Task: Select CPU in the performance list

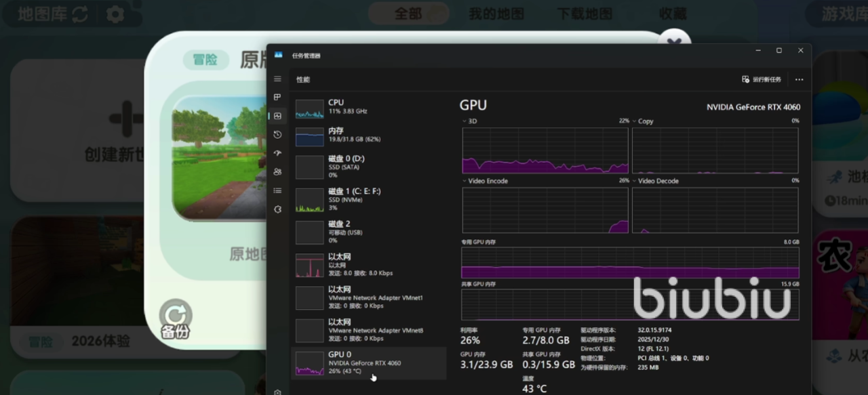Action: pos(370,107)
